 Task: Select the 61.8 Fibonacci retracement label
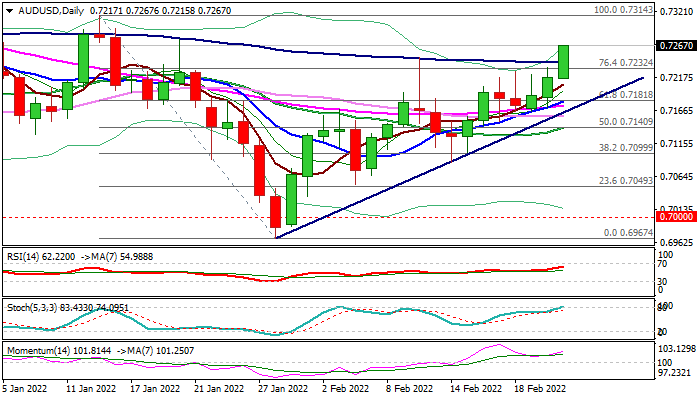[x=625, y=95]
